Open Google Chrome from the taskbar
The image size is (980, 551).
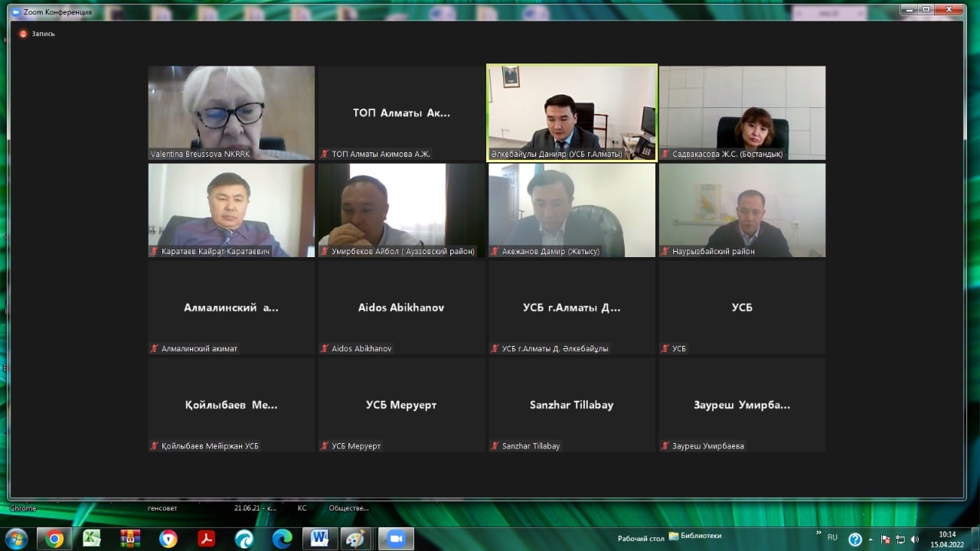[x=54, y=539]
